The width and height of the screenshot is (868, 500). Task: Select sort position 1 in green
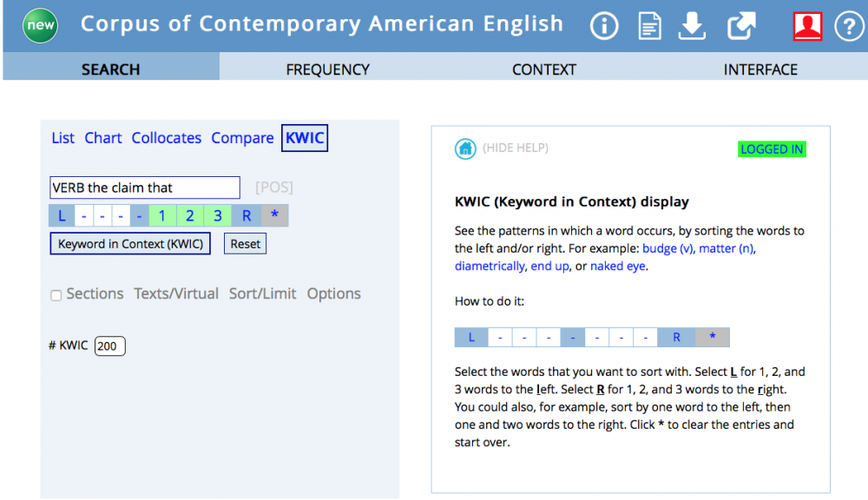162,215
